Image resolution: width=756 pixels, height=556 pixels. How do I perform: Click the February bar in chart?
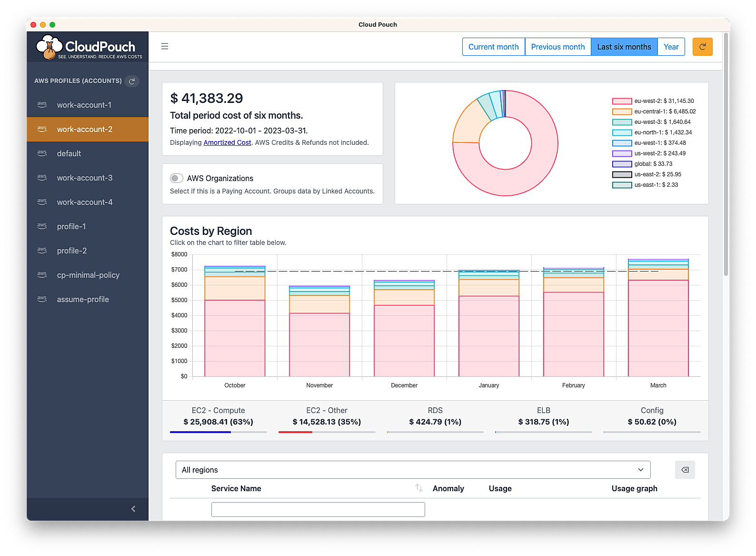574,322
